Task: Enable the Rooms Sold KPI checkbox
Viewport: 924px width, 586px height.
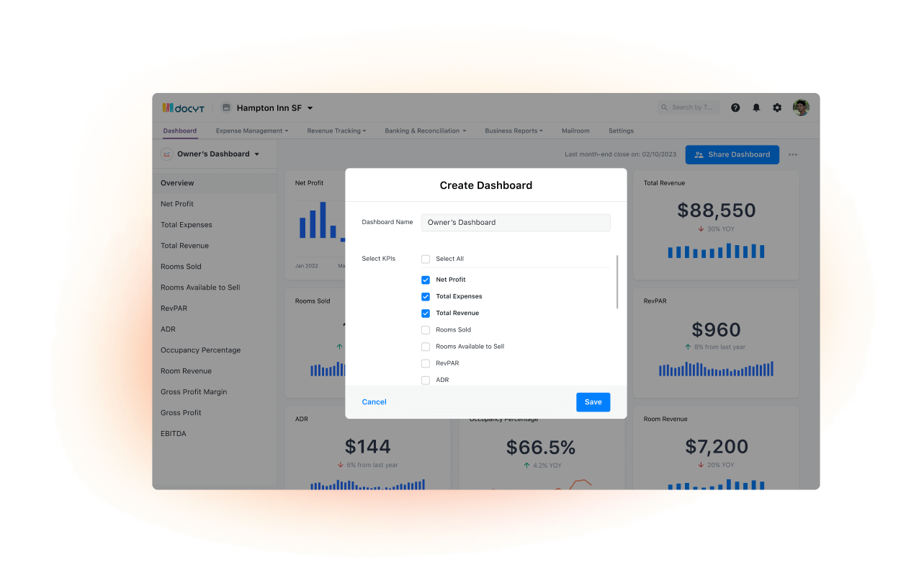Action: point(426,330)
